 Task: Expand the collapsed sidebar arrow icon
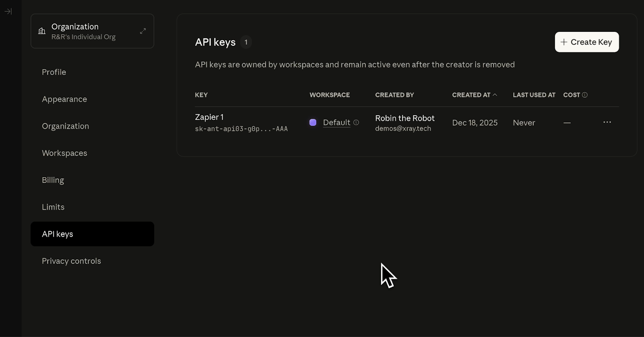coord(8,11)
